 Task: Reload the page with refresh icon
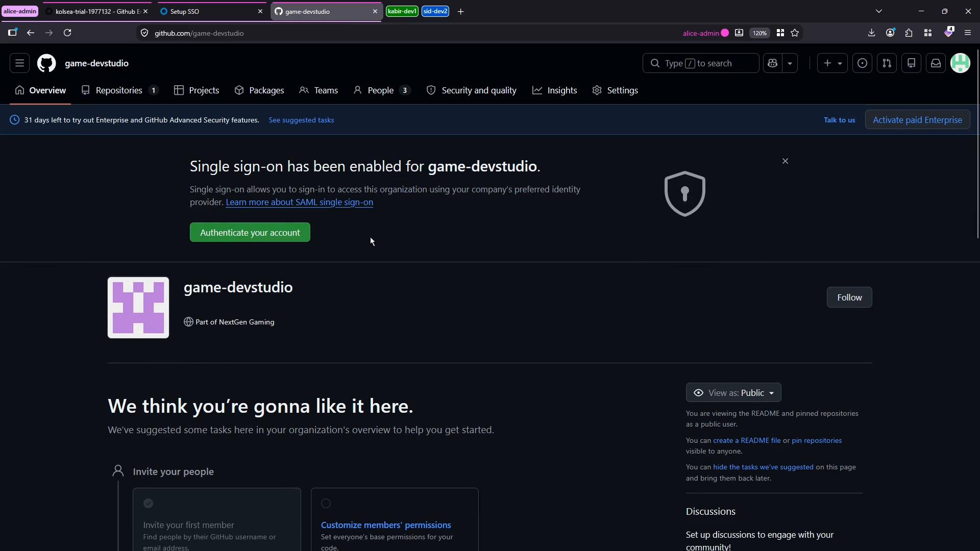coord(67,33)
